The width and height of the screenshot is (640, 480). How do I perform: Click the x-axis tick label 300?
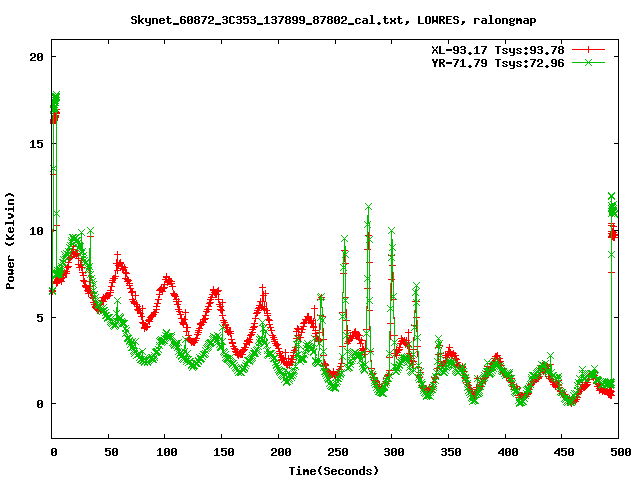coord(394,452)
